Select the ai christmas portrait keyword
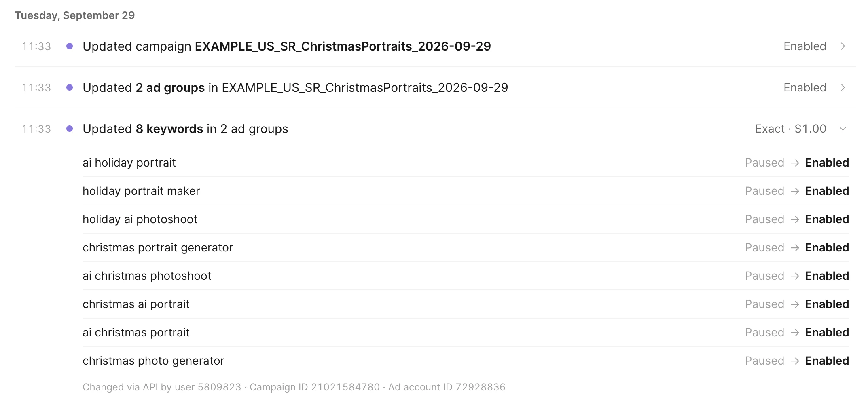 [136, 333]
